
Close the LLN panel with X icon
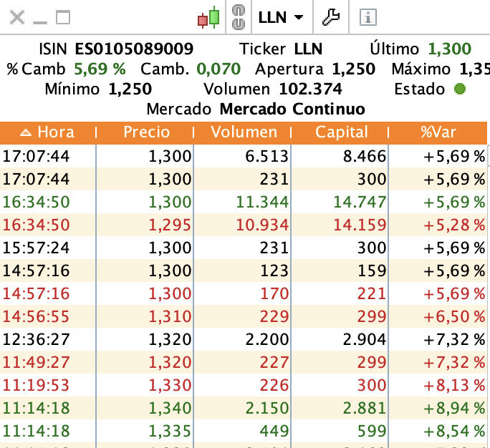pyautogui.click(x=17, y=17)
